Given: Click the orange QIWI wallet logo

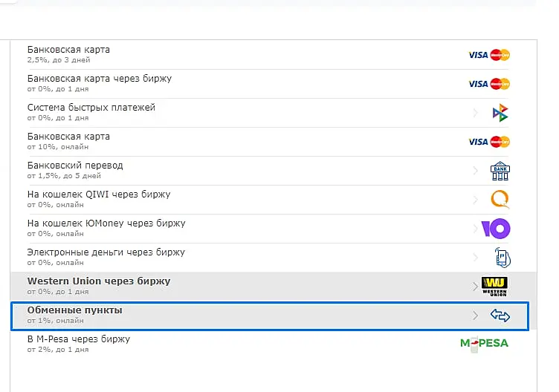Looking at the screenshot, I should pyautogui.click(x=500, y=200).
